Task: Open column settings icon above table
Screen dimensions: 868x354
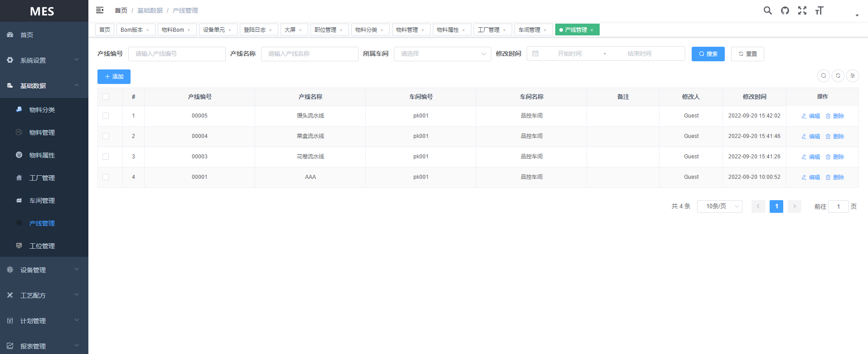Action: click(852, 76)
